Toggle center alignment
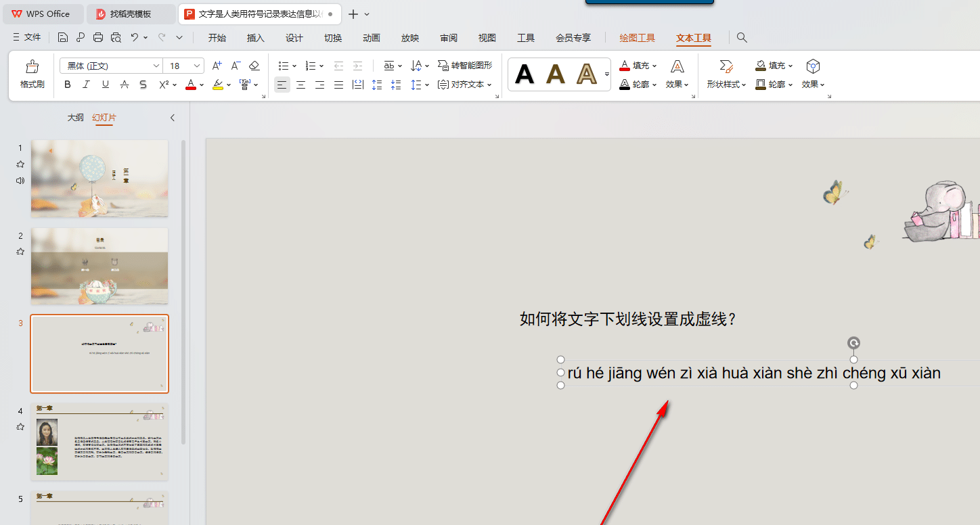Image resolution: width=980 pixels, height=525 pixels. [x=301, y=85]
